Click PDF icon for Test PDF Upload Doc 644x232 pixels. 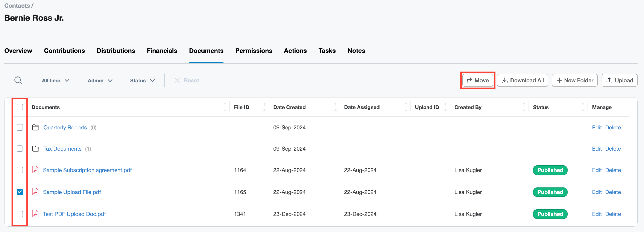pos(35,214)
